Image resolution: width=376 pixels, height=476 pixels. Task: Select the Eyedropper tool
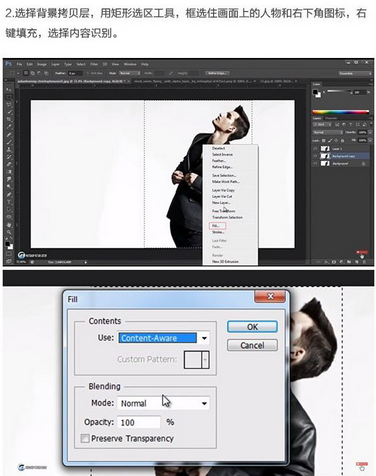(x=9, y=126)
